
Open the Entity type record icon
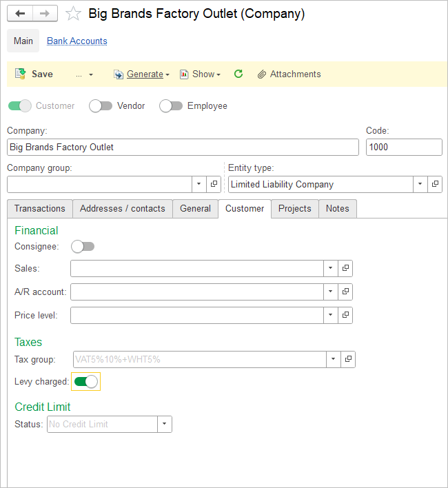[x=435, y=184]
